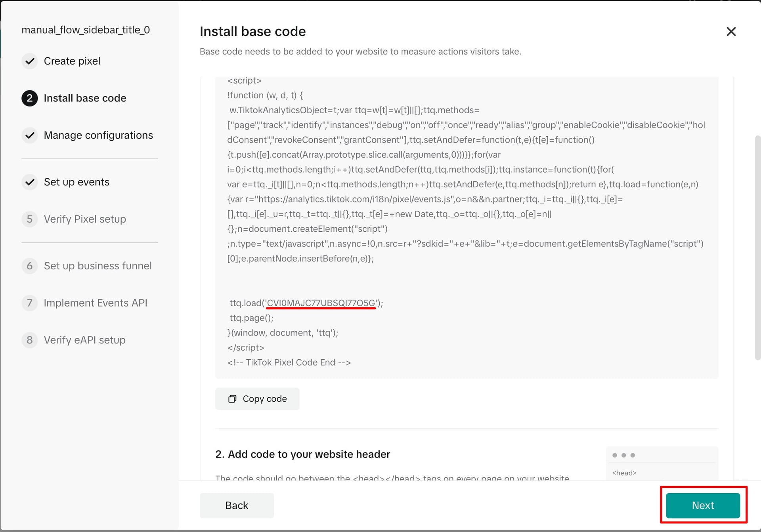Viewport: 761px width, 532px height.
Task: Close the Install base code dialog
Action: pos(731,32)
